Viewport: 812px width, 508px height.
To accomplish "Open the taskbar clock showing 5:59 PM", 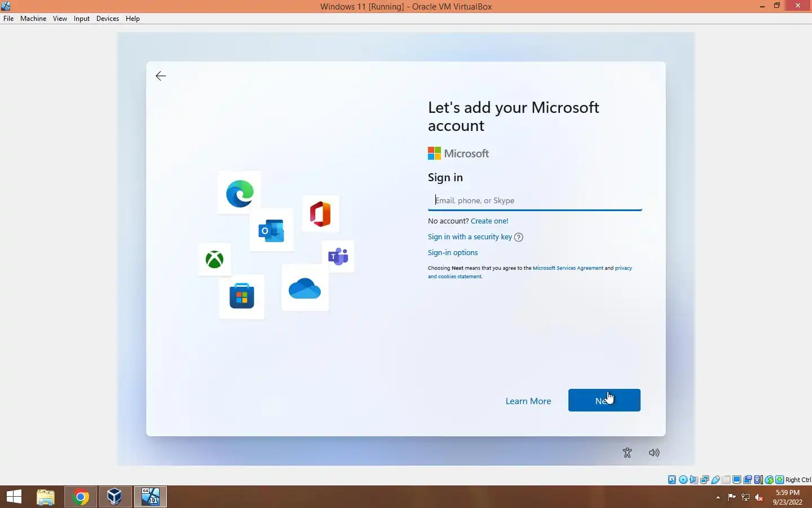I will point(788,497).
